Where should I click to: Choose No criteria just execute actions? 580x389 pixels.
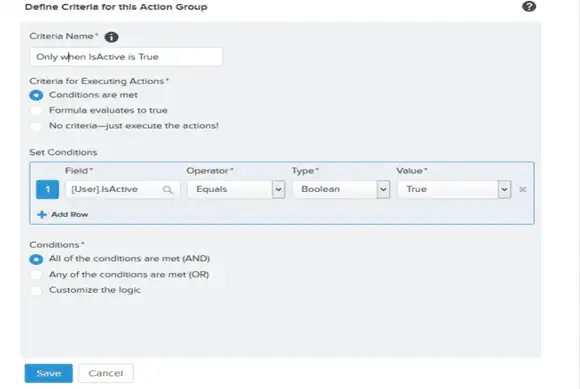click(x=36, y=126)
